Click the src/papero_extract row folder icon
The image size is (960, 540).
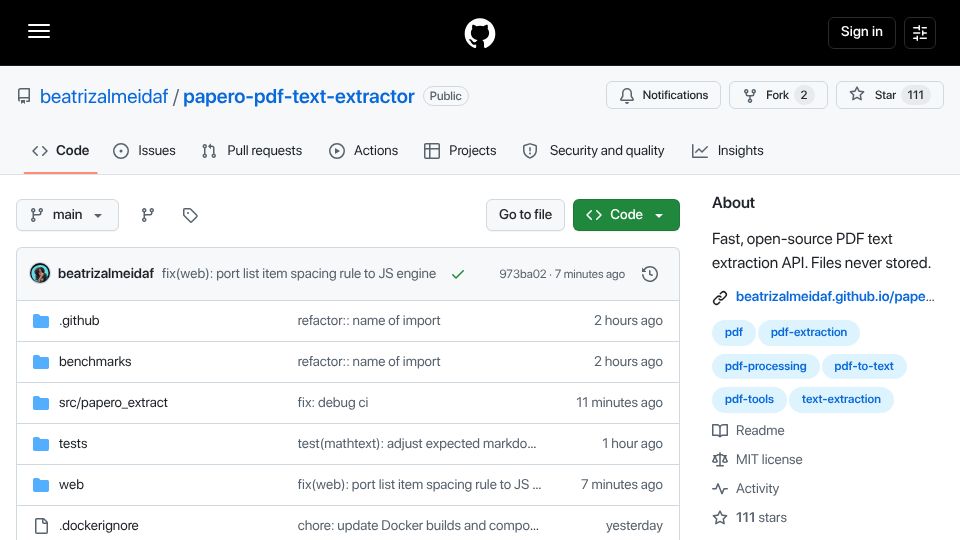41,403
